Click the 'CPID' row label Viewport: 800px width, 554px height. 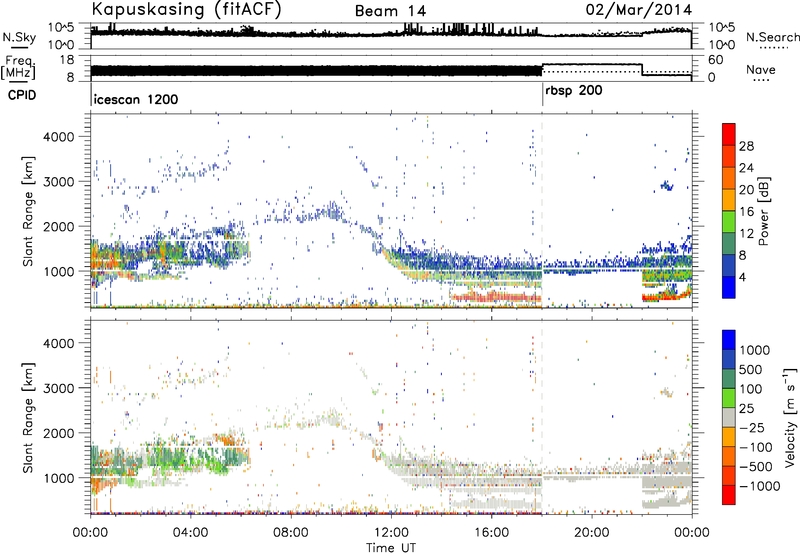point(22,95)
